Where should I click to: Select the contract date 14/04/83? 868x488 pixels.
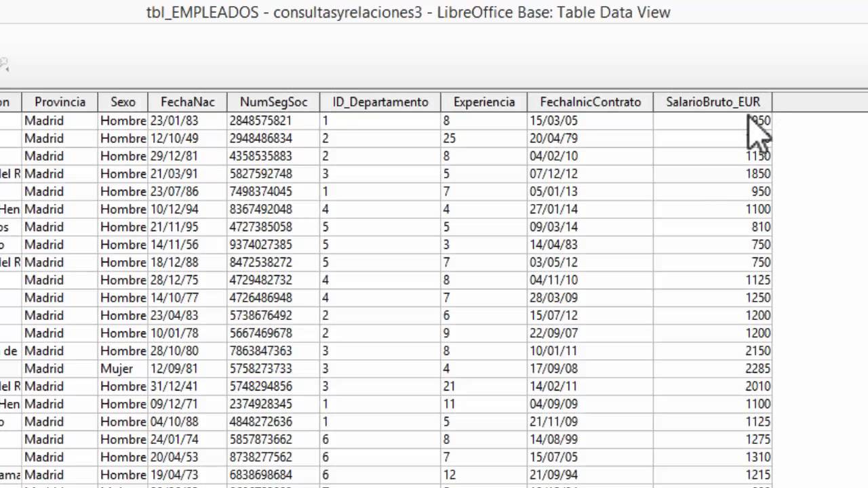(x=590, y=244)
